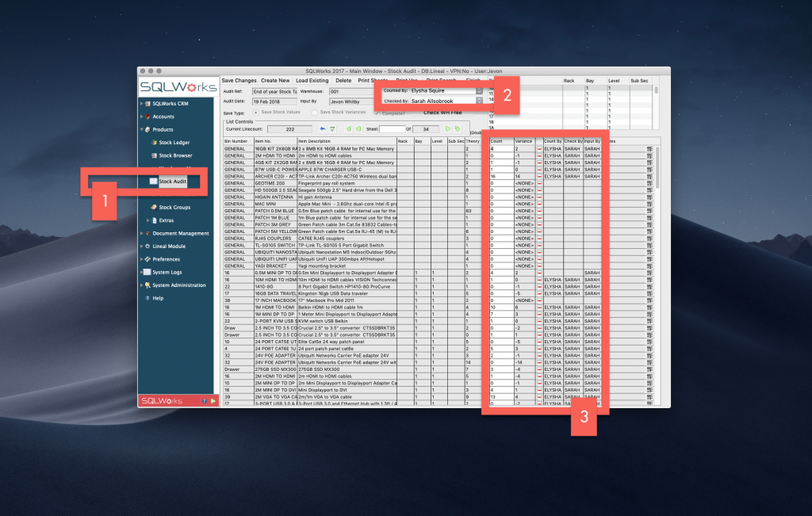Open Stock Groups in the sidebar

(175, 208)
